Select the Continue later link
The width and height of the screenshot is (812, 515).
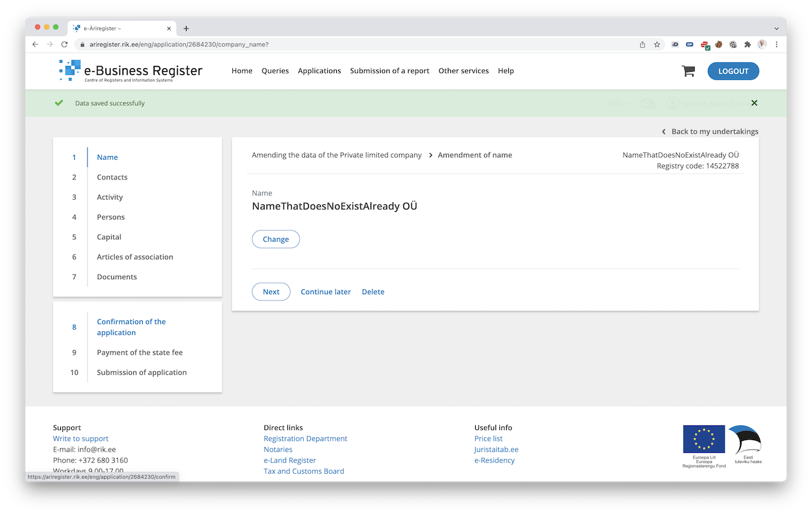[x=325, y=292]
